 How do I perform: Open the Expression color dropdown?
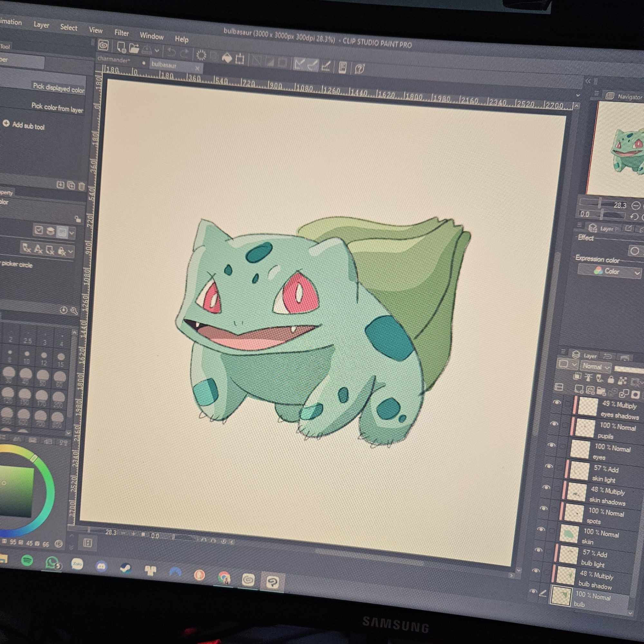(x=609, y=271)
